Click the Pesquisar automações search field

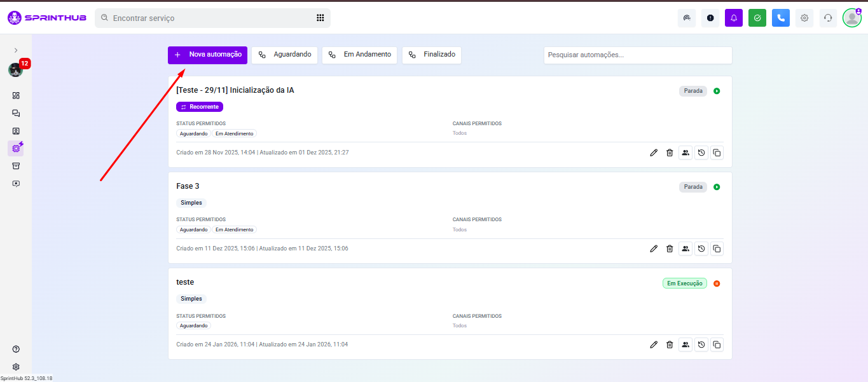click(637, 55)
